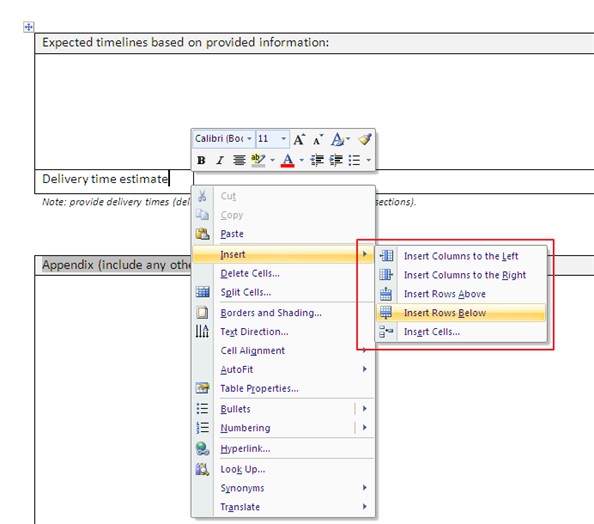Select the Format Painter brush icon

click(x=365, y=139)
